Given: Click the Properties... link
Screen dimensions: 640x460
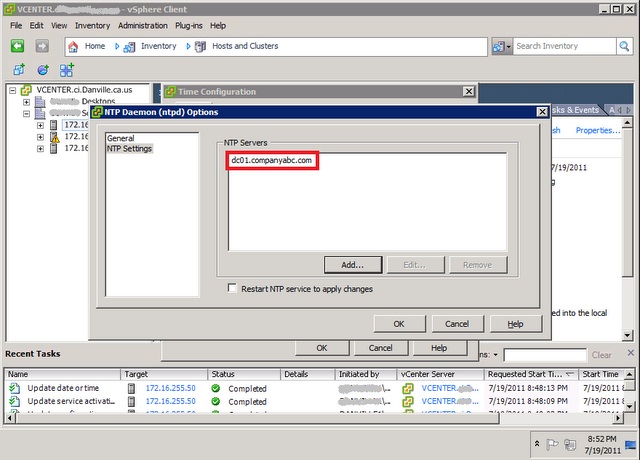Looking at the screenshot, I should click(598, 130).
